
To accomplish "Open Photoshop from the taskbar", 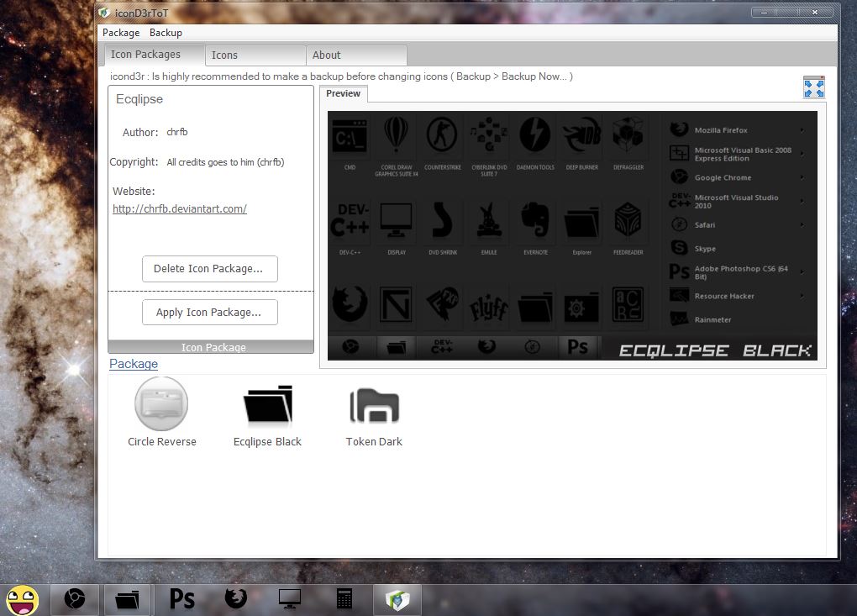I will pyautogui.click(x=182, y=599).
